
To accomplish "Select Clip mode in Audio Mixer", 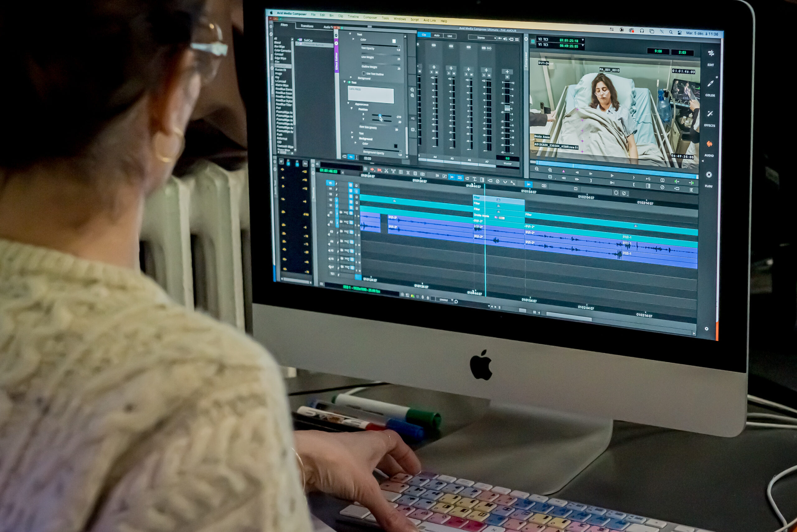I will click(x=424, y=35).
